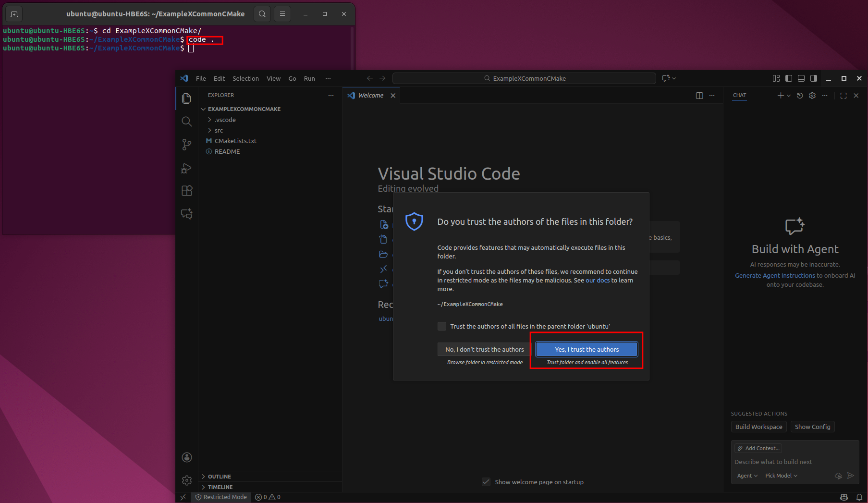This screenshot has width=868, height=503.
Task: Click 'No, I don't trust the authors' button
Action: click(484, 349)
